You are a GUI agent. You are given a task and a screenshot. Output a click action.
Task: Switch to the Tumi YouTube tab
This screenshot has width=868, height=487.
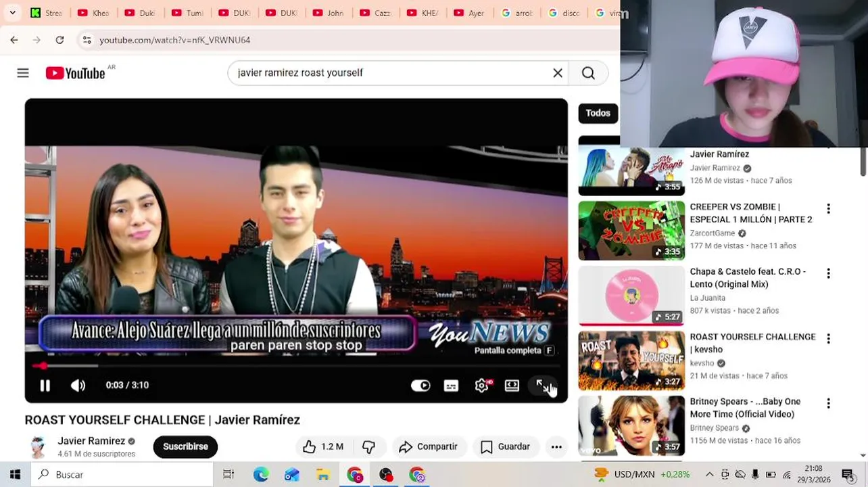187,13
